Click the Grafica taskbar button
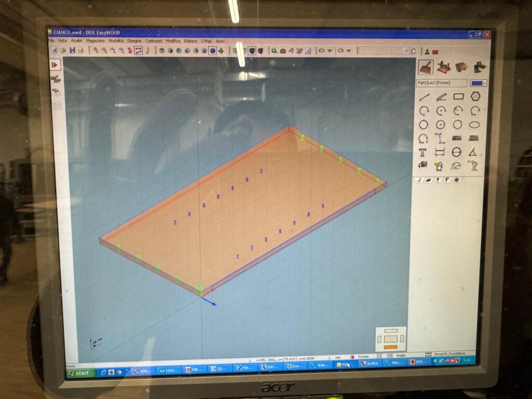The image size is (532, 399). tap(369, 364)
